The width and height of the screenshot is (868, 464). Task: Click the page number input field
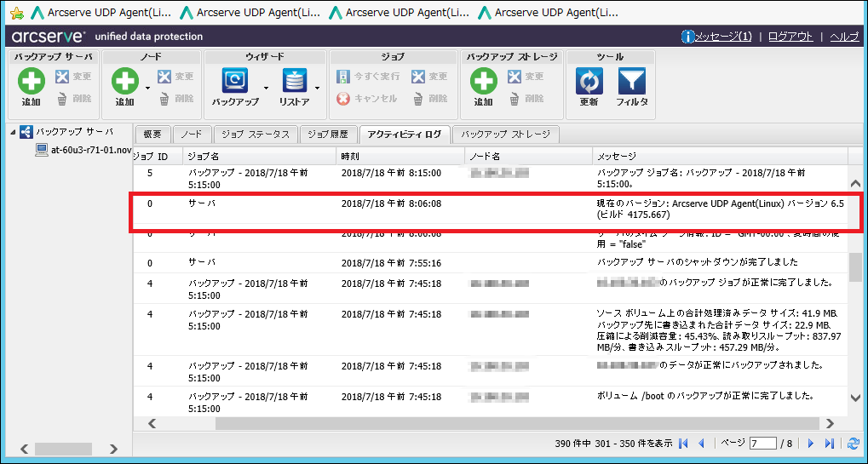(x=763, y=443)
